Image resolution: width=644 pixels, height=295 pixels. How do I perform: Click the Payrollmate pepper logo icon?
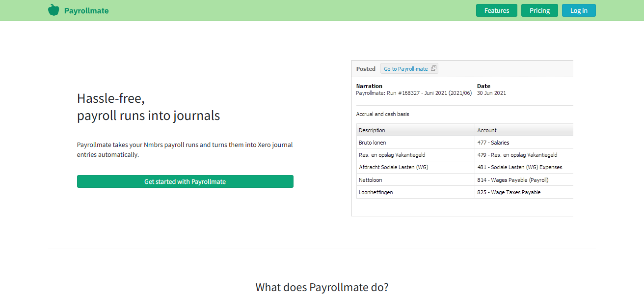53,9
